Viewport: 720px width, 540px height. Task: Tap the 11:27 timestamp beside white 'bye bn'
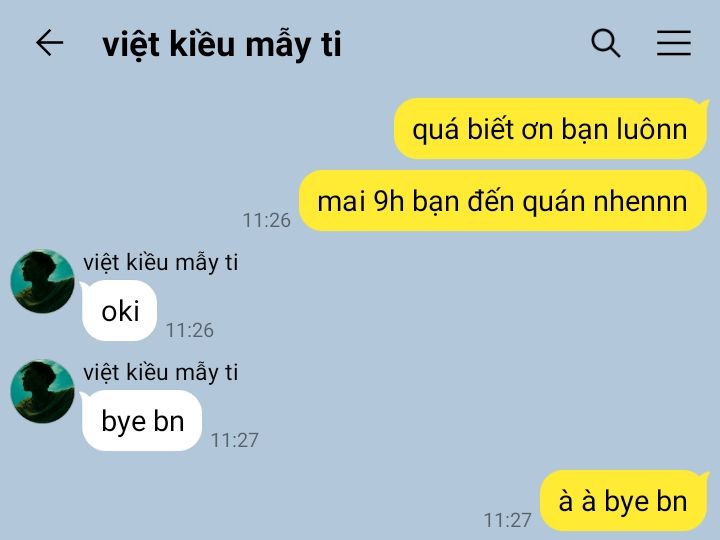[x=235, y=440]
